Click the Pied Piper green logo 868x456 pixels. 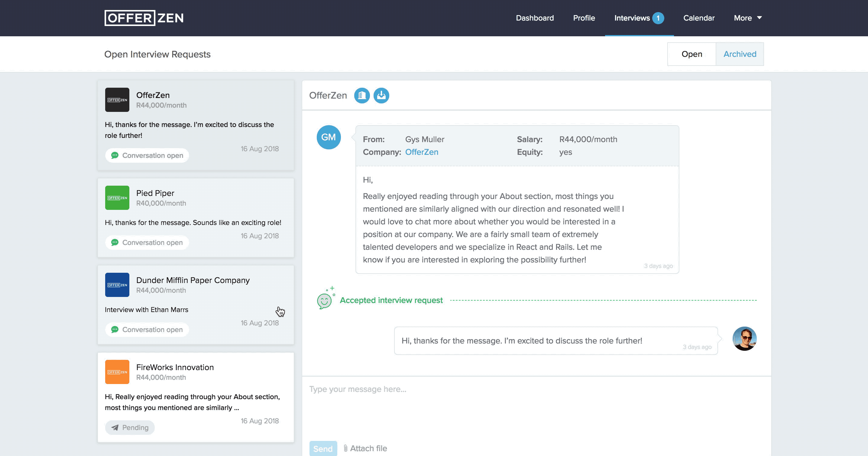pyautogui.click(x=117, y=198)
